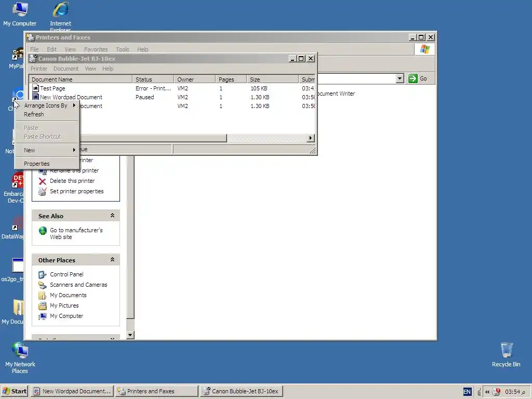Image resolution: width=532 pixels, height=399 pixels.
Task: Click Delete this printer link
Action: click(x=72, y=181)
